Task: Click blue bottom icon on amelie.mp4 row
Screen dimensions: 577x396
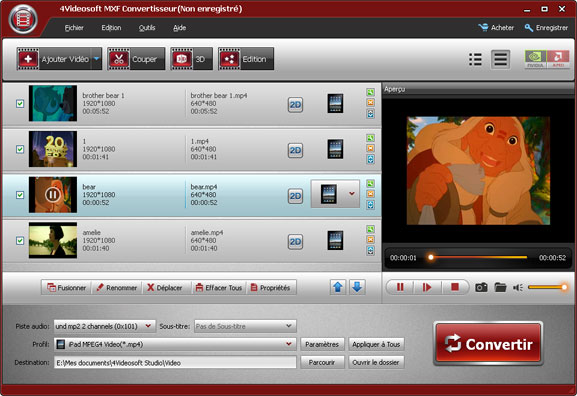Action: (x=370, y=251)
